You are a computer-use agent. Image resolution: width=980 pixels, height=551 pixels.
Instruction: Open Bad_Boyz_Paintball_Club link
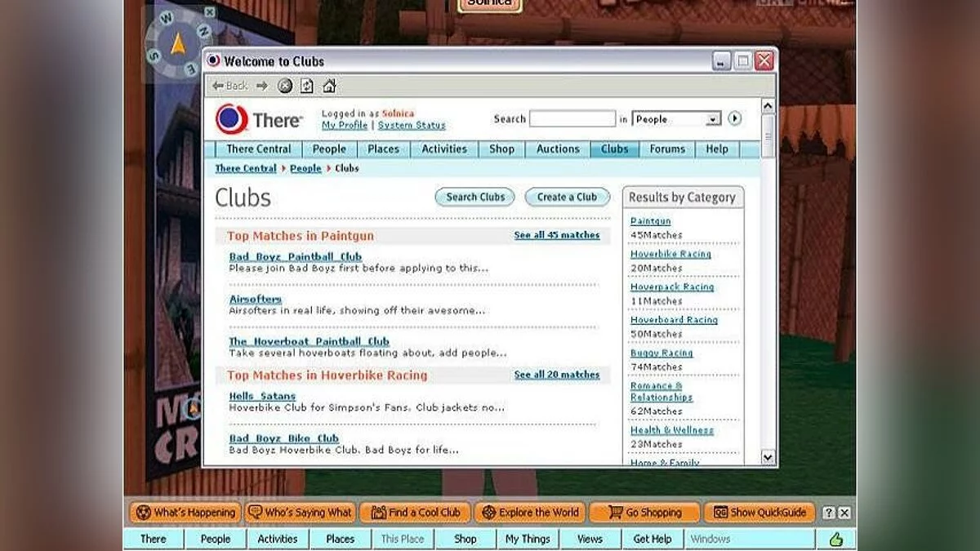296,256
